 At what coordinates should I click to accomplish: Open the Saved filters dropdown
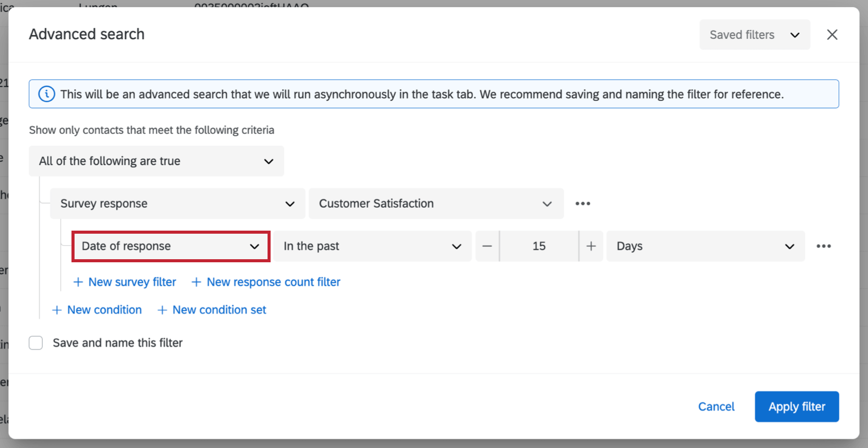tap(754, 35)
